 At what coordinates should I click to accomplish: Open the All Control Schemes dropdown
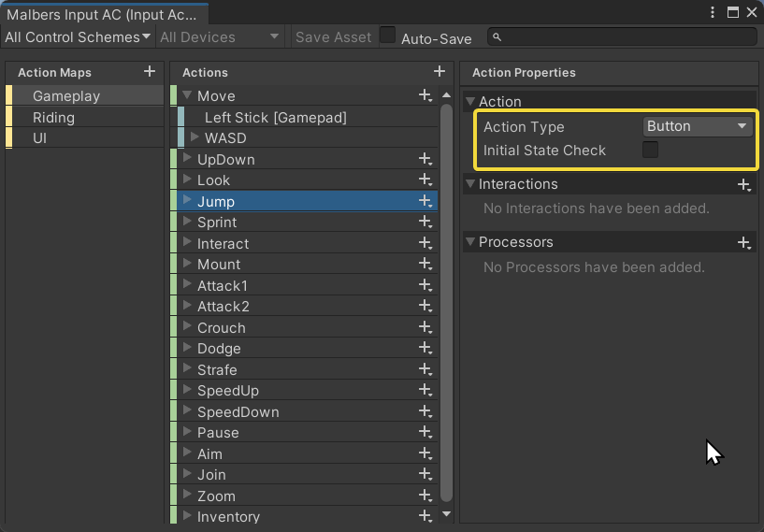click(x=78, y=37)
